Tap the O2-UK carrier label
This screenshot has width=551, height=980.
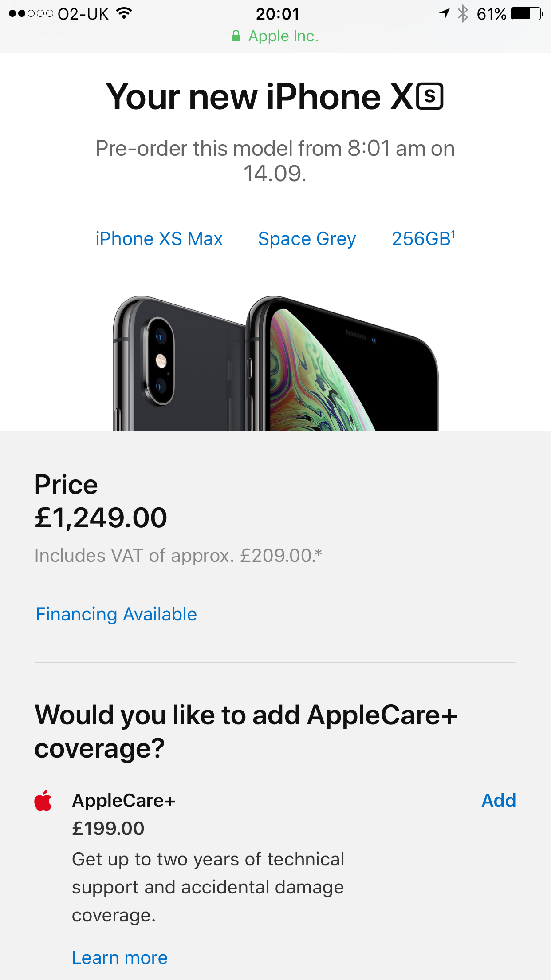(83, 14)
